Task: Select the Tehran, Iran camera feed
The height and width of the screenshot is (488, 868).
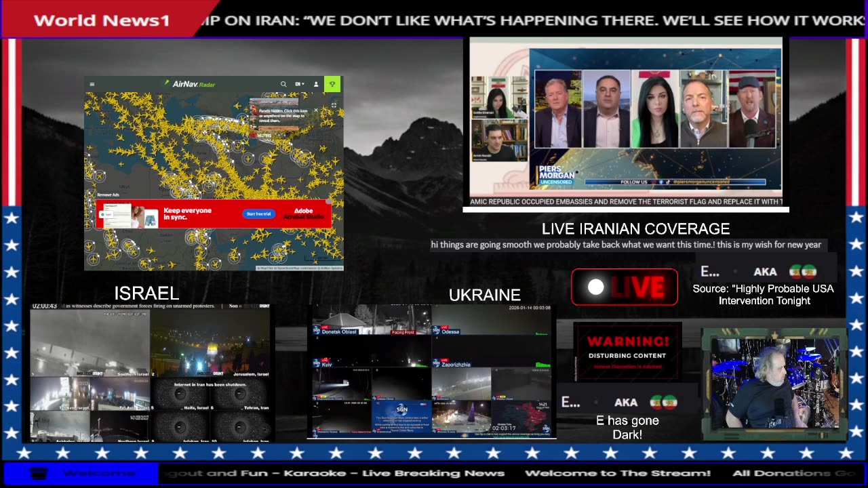Action: coord(241,394)
